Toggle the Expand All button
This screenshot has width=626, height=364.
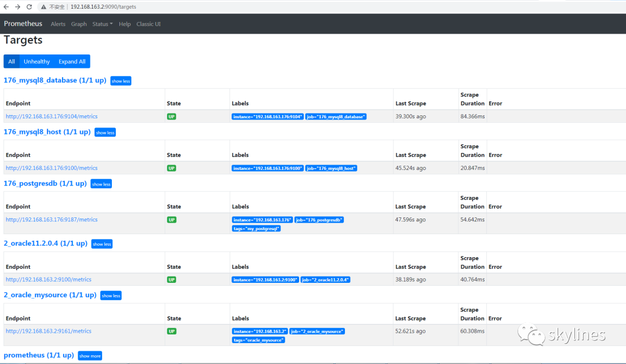point(72,61)
